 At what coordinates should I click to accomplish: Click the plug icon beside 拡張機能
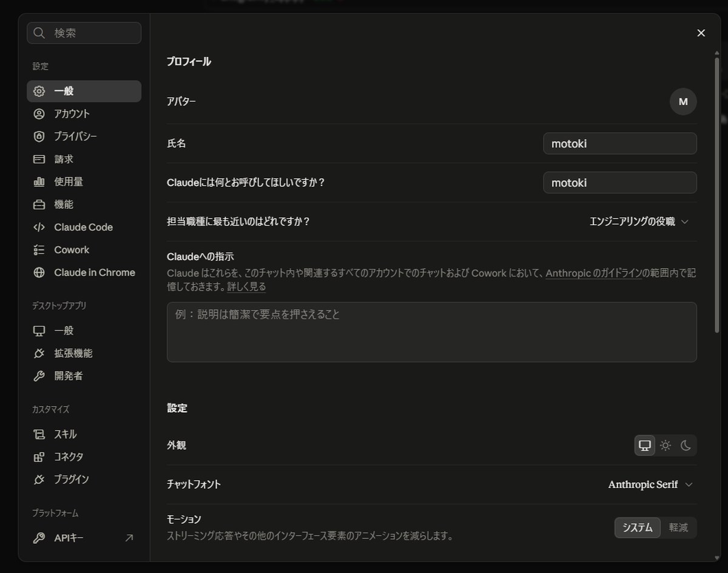(39, 354)
